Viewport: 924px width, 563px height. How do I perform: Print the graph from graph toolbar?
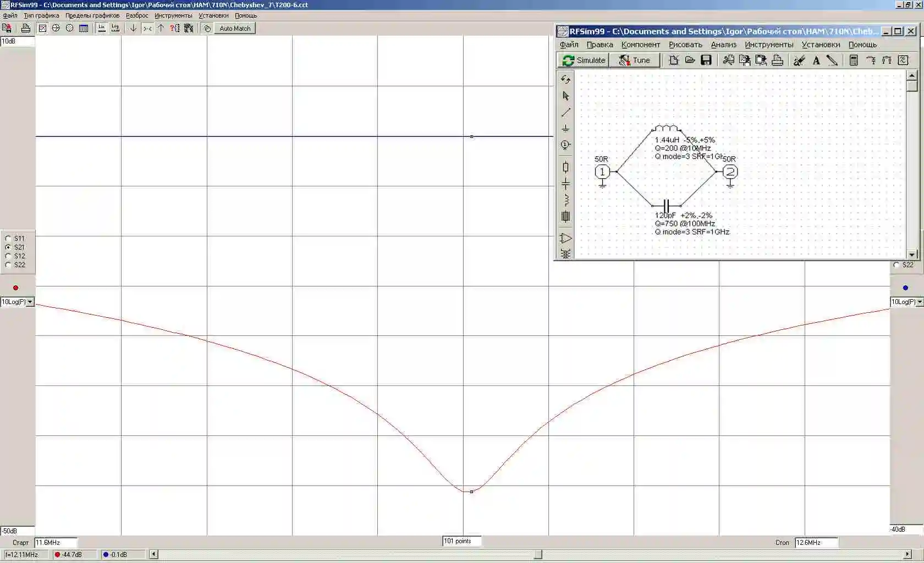point(25,29)
